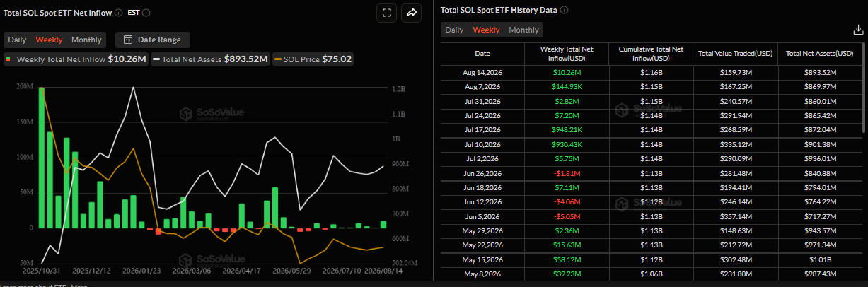
Task: Click the $987.43M total net assets cell
Action: (820, 274)
